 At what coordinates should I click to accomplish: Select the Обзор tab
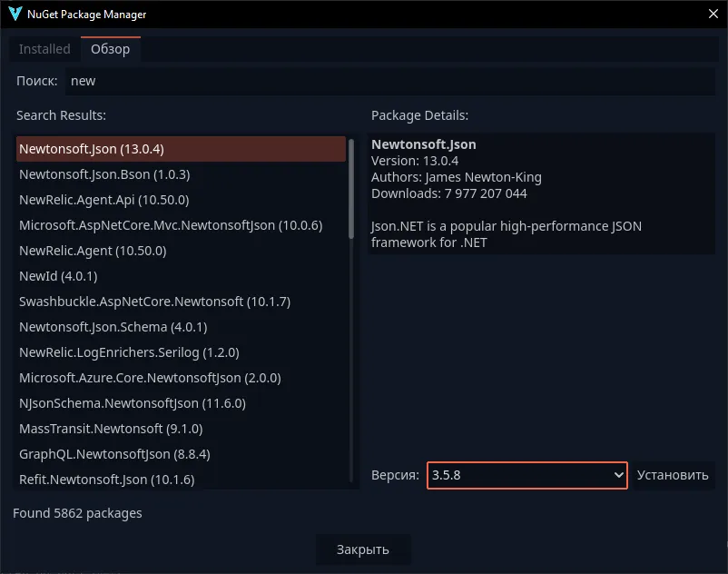[110, 49]
